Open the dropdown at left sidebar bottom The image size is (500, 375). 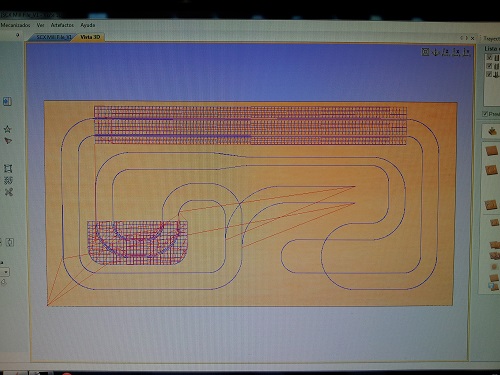(5, 272)
